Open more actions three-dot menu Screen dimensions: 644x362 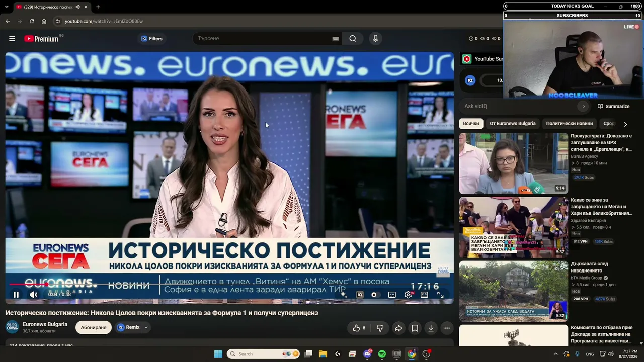(447, 328)
